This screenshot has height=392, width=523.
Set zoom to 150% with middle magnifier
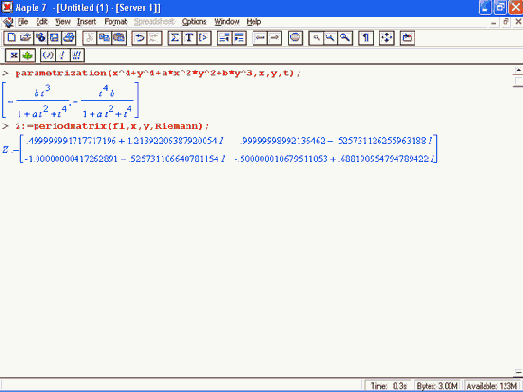coord(330,38)
